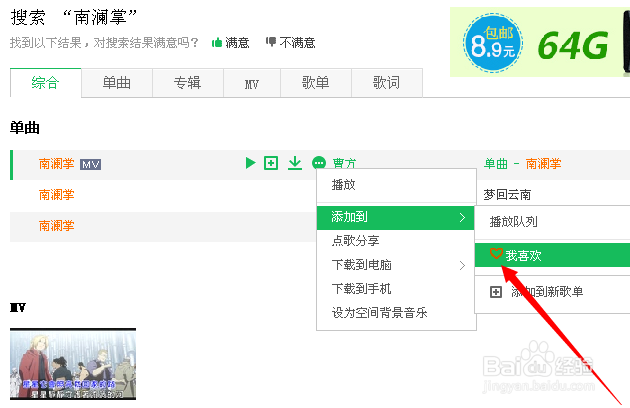Click the thumbs-down 不满意 icon
This screenshot has height=408, width=630.
coord(271,41)
